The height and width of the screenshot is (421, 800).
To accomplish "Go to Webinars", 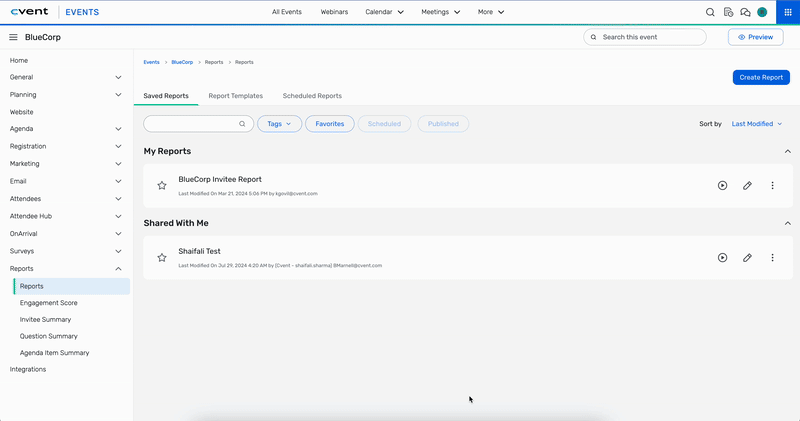I will pyautogui.click(x=334, y=12).
